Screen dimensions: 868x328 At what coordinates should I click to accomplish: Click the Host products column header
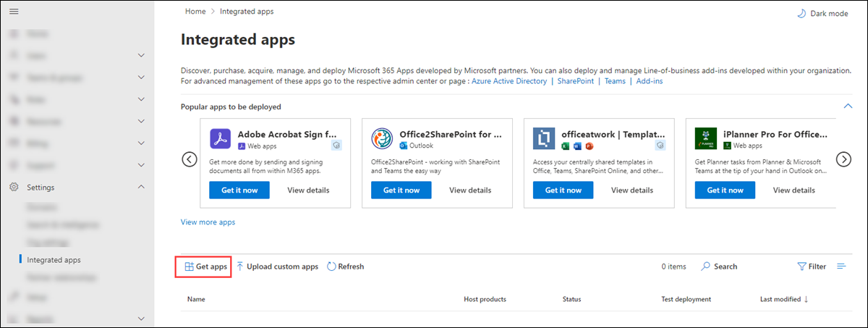(x=485, y=299)
